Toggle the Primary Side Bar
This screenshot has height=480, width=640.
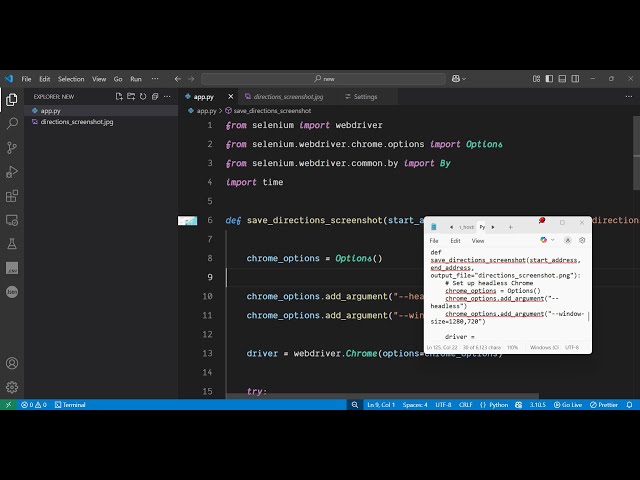(549, 79)
